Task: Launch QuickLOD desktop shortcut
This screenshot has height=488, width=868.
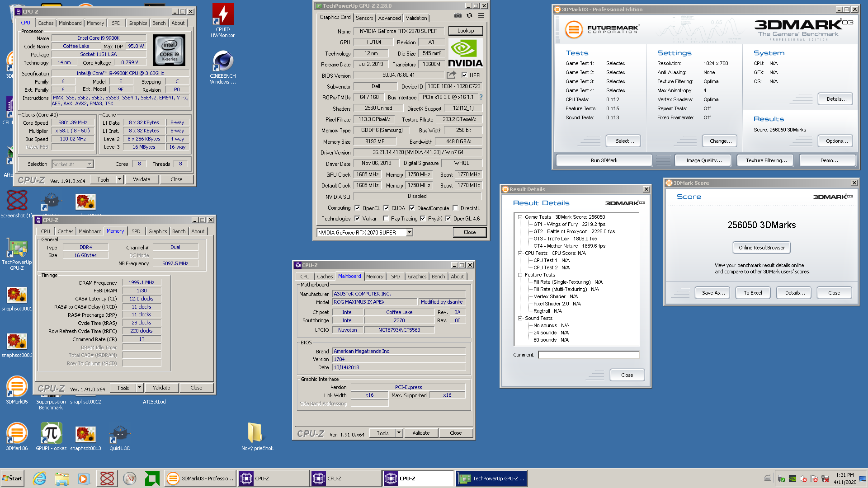Action: (x=120, y=437)
